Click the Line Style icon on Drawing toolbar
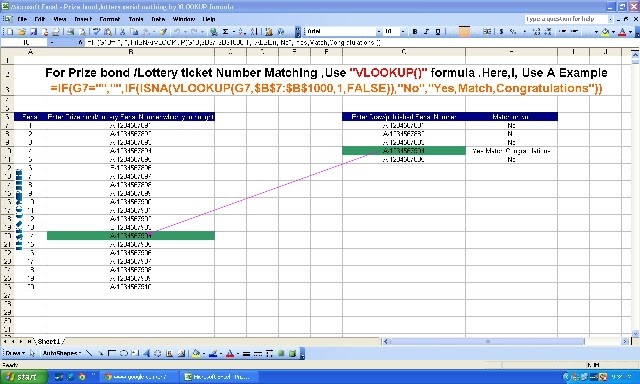 pos(246,353)
